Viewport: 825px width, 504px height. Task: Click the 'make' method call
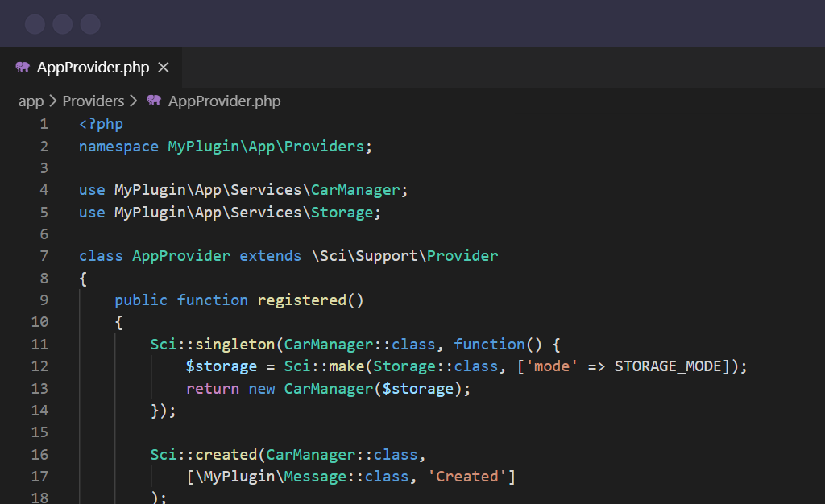[346, 366]
